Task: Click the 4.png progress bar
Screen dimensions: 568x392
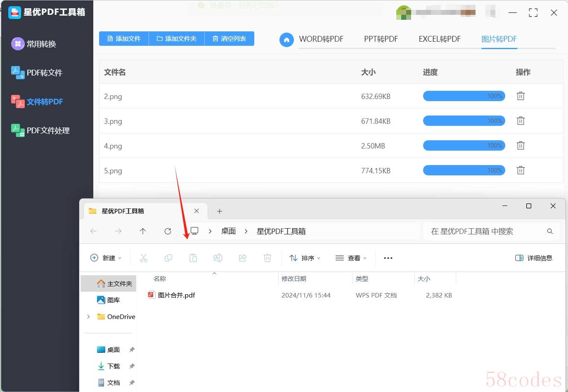Action: pos(464,146)
